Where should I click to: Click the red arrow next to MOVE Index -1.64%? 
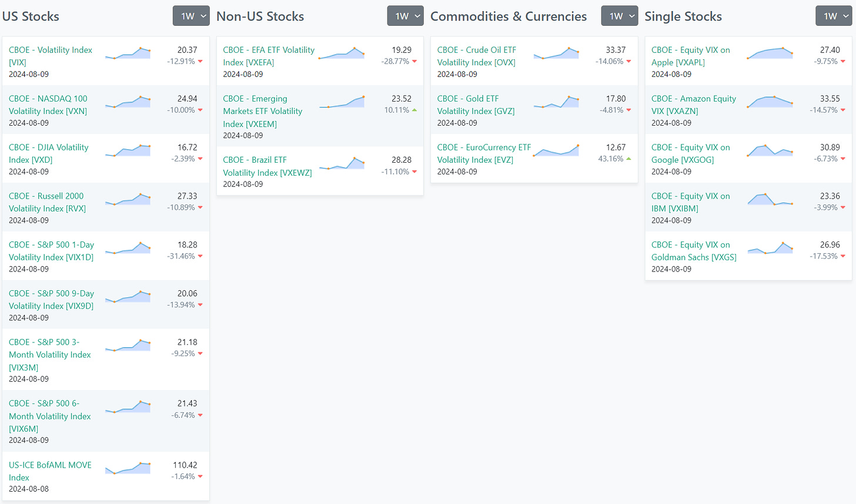200,477
